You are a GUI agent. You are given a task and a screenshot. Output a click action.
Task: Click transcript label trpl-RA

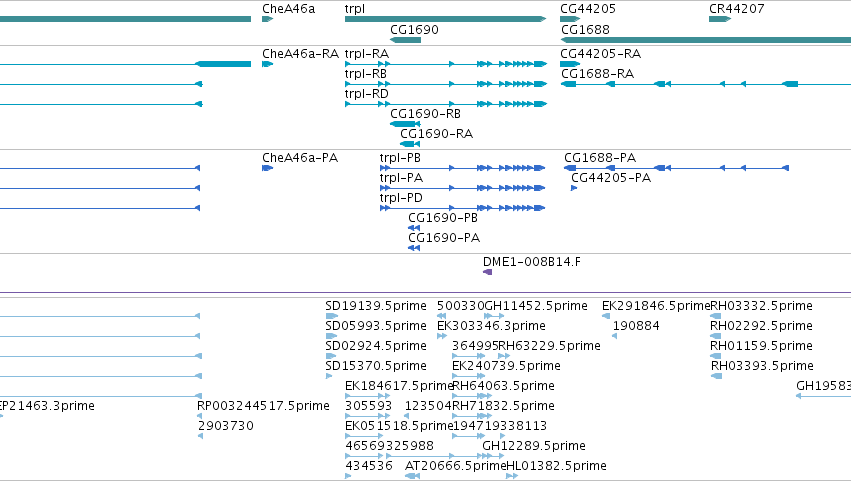(367, 54)
